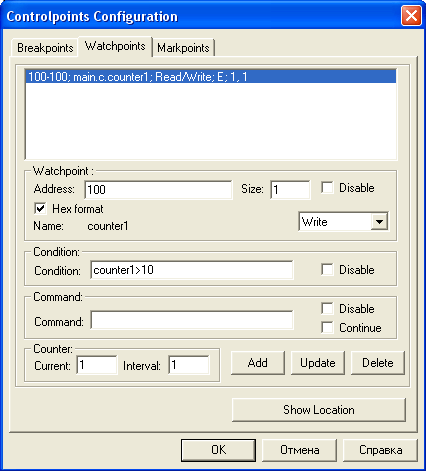Viewport: 426px width, 471px height.
Task: Enable Disable checkbox in Watchpoint group
Action: [x=327, y=188]
